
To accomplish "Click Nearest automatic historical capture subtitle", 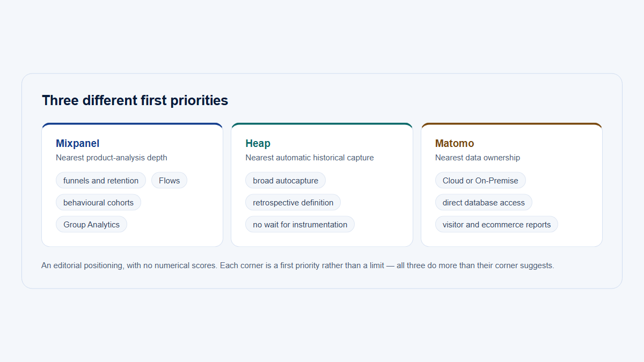I will point(310,158).
